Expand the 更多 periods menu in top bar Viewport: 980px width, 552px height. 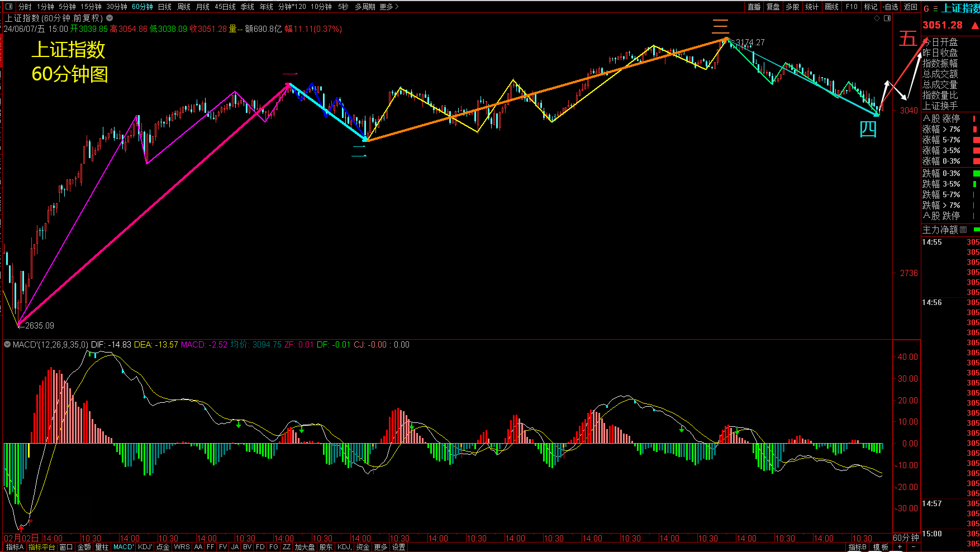[389, 7]
